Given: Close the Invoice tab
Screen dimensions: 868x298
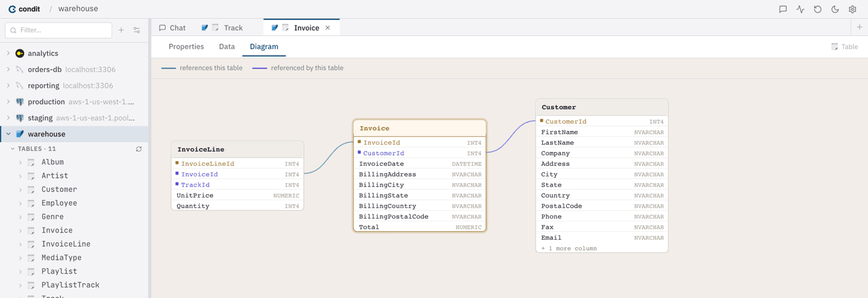Looking at the screenshot, I should [328, 28].
